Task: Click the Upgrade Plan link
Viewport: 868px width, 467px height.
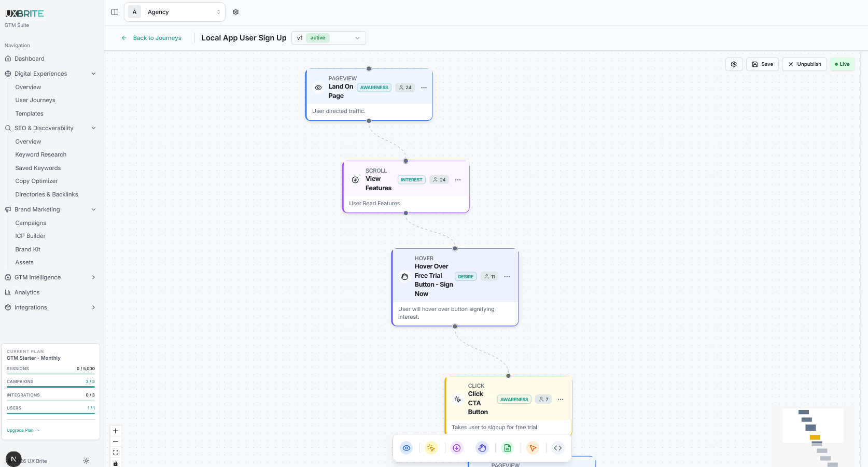Action: [23, 430]
